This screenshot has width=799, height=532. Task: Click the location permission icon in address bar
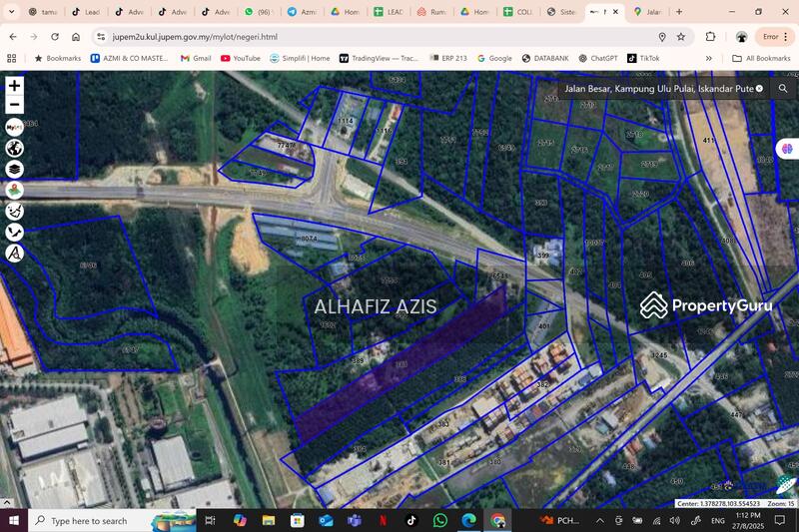(662, 37)
